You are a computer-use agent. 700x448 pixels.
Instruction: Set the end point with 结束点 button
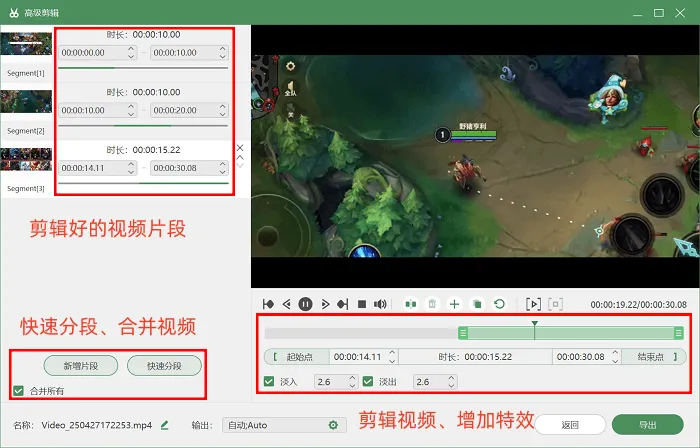pos(654,357)
